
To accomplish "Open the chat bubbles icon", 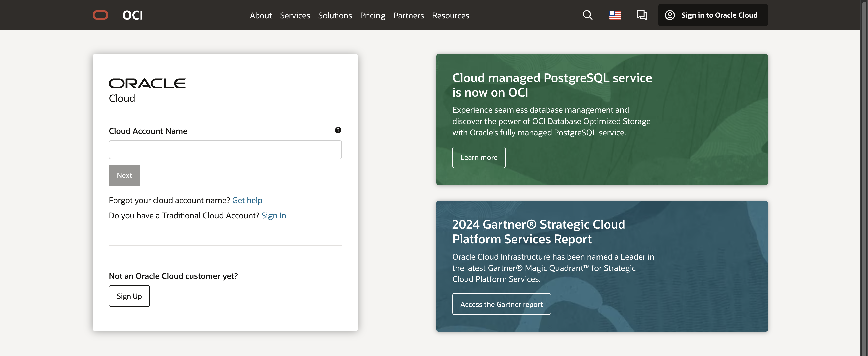I will point(642,15).
